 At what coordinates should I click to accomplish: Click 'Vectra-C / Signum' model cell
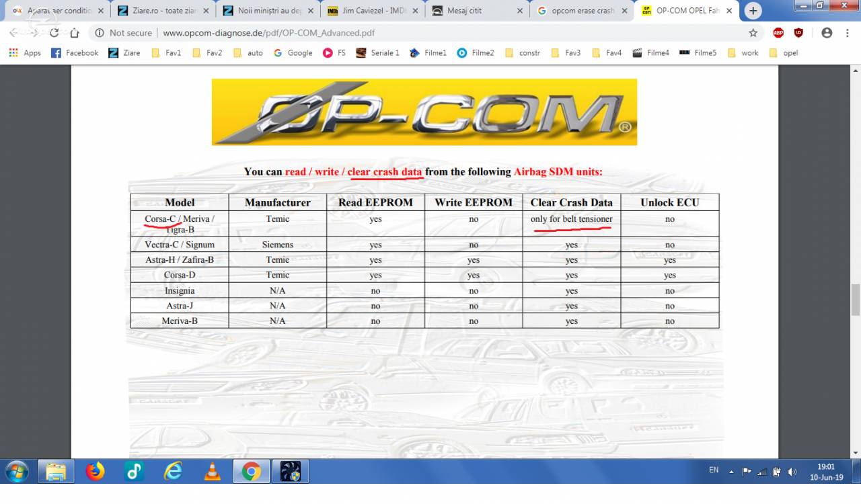click(x=180, y=245)
